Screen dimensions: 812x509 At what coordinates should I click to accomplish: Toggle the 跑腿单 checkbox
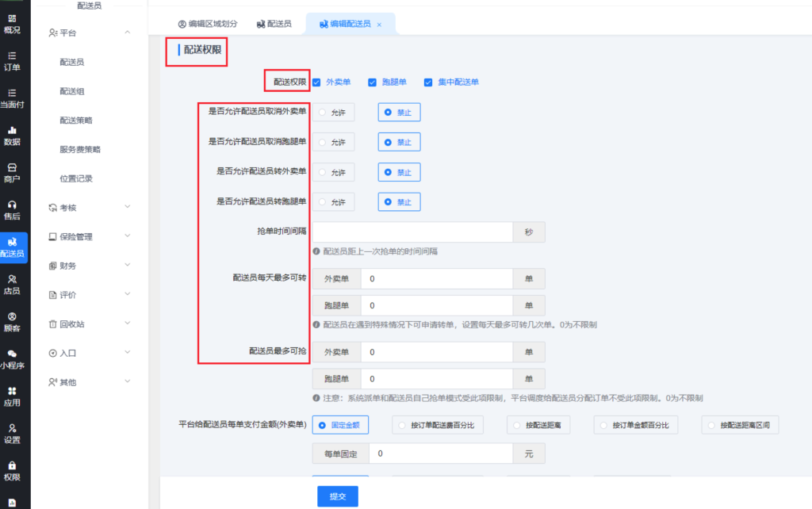point(372,82)
